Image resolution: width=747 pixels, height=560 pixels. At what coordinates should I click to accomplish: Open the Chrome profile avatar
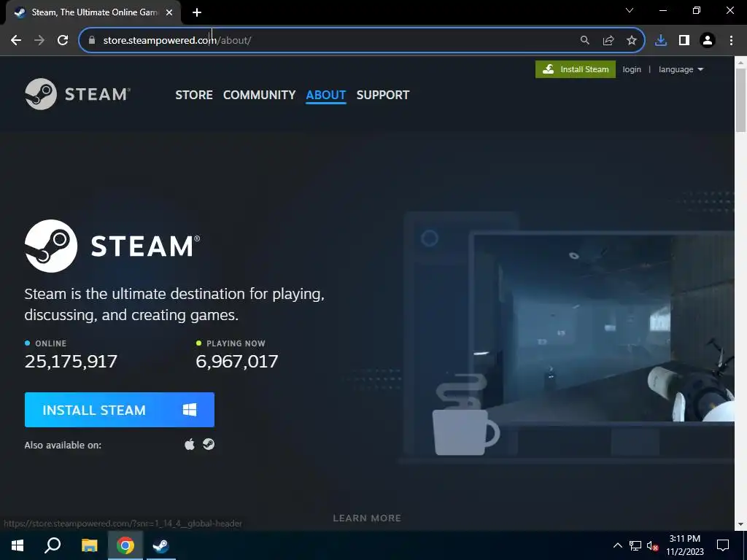click(x=708, y=41)
